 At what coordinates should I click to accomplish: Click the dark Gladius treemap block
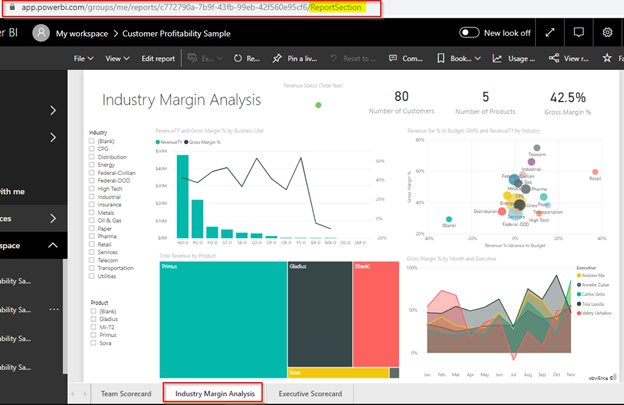click(x=320, y=314)
